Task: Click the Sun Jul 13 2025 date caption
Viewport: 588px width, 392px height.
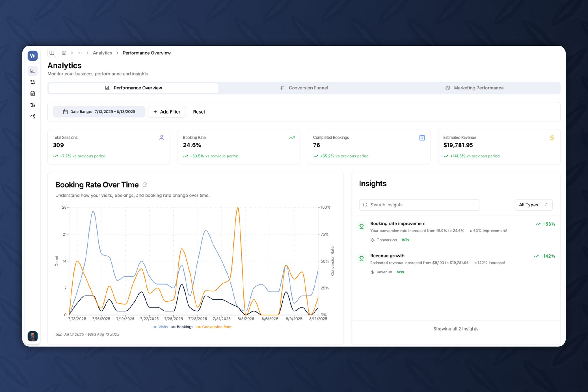Action: (87, 334)
